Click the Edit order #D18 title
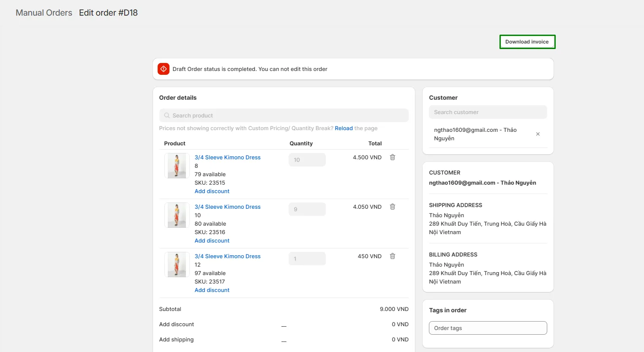The height and width of the screenshot is (352, 644). [108, 13]
